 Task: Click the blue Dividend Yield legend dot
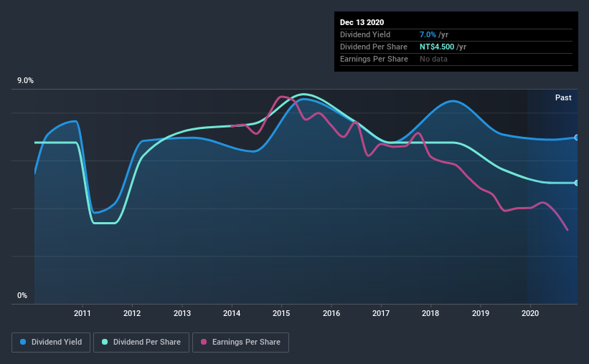click(x=23, y=342)
